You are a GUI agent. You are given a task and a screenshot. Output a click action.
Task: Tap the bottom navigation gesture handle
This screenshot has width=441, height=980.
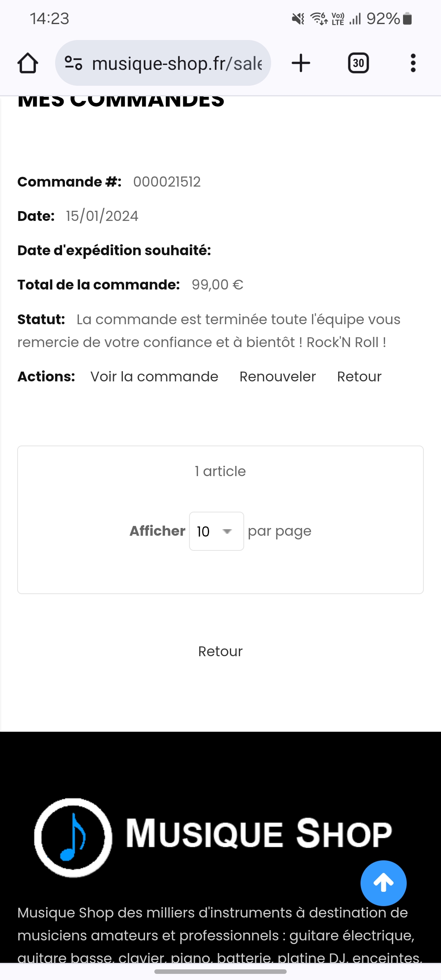220,972
